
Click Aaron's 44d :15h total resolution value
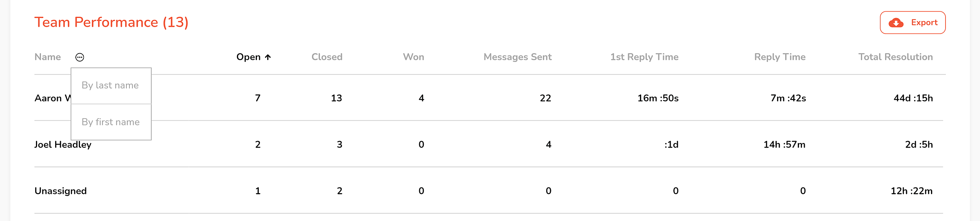point(913,98)
